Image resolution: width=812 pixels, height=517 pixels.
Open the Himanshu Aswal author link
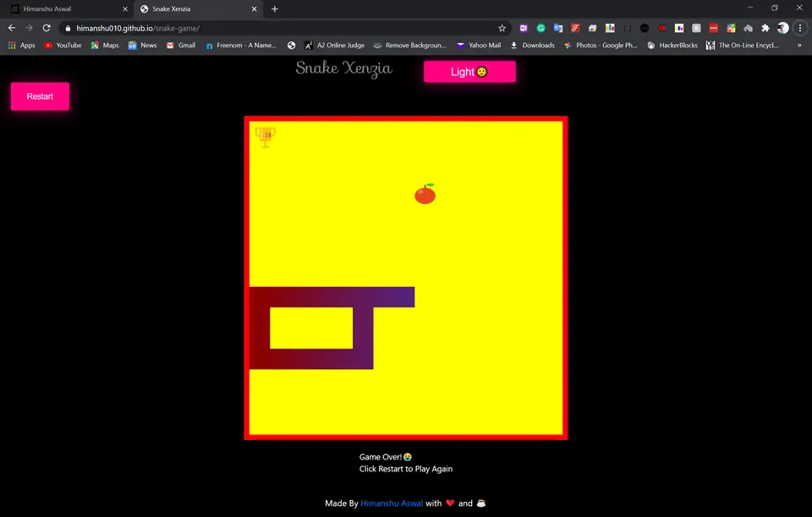[x=392, y=503]
